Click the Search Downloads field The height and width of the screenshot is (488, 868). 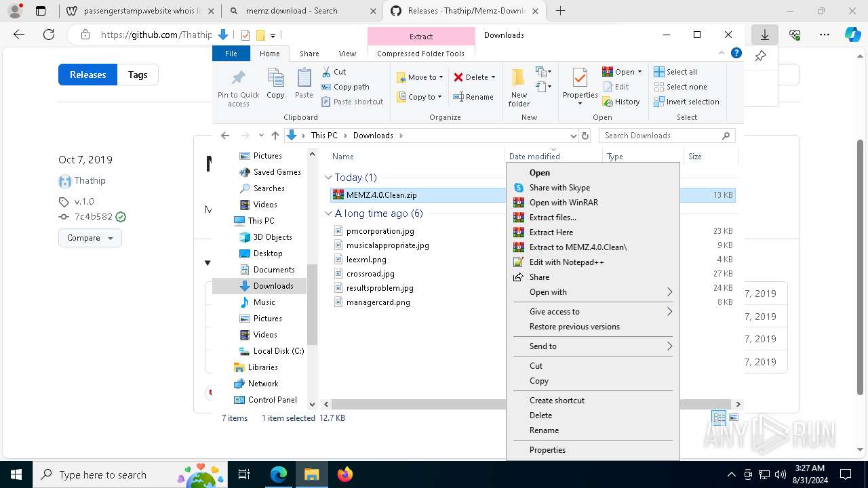[667, 136]
